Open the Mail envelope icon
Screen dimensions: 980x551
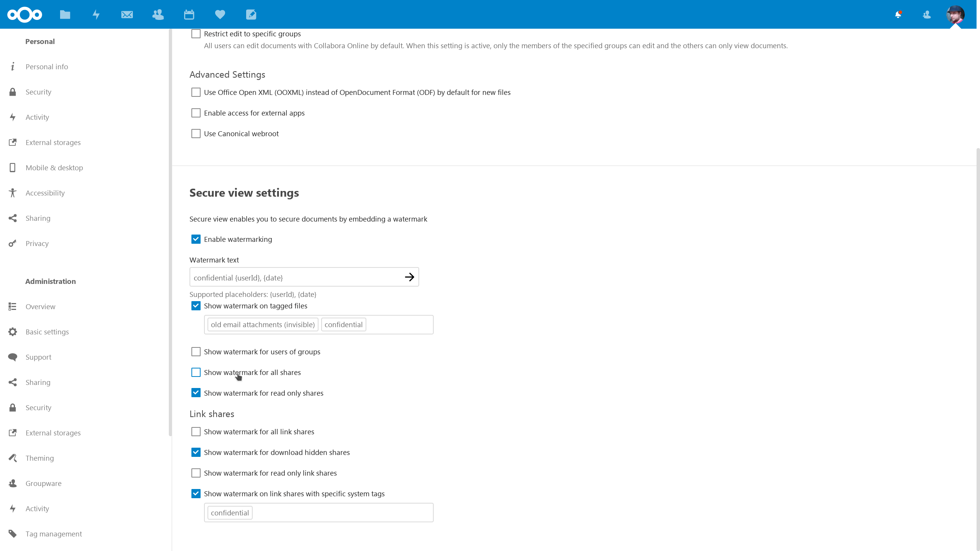click(x=127, y=15)
